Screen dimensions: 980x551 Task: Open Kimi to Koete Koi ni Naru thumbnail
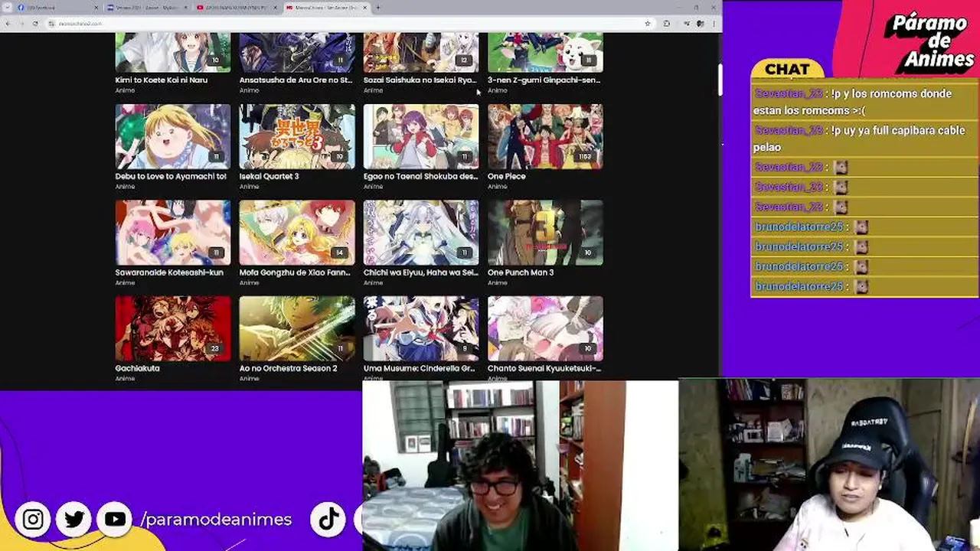pyautogui.click(x=173, y=52)
